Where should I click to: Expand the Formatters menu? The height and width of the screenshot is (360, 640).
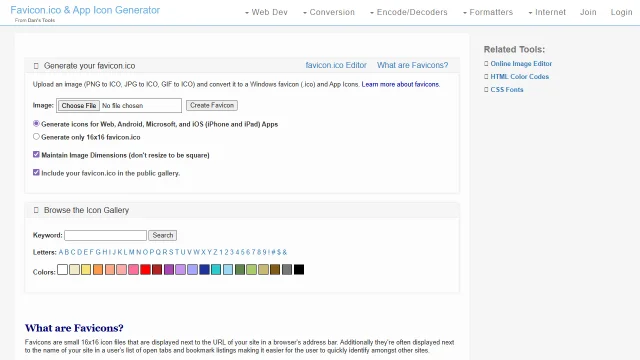pyautogui.click(x=488, y=12)
